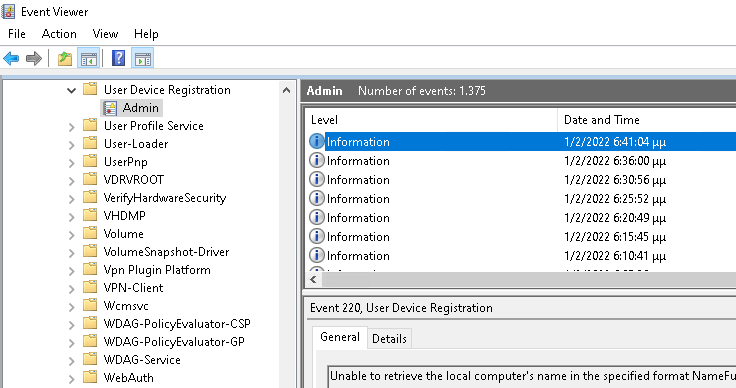Open the Action menu
Viewport: 736px width, 388px height.
click(x=59, y=34)
